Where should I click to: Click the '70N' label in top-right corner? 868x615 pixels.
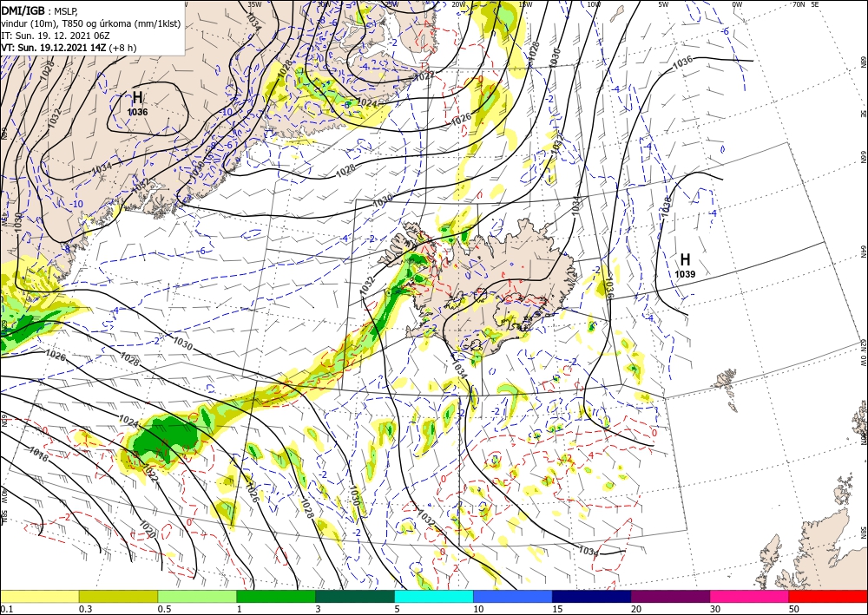tap(799, 3)
